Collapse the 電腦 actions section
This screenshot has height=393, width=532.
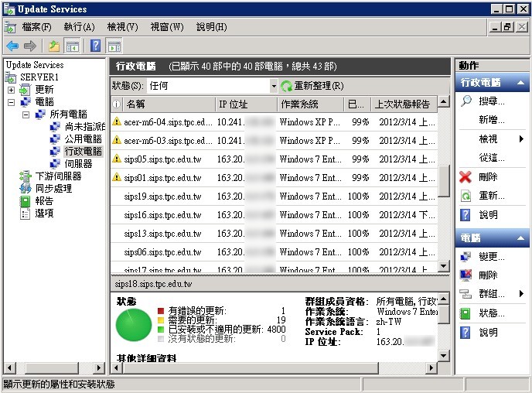click(521, 238)
